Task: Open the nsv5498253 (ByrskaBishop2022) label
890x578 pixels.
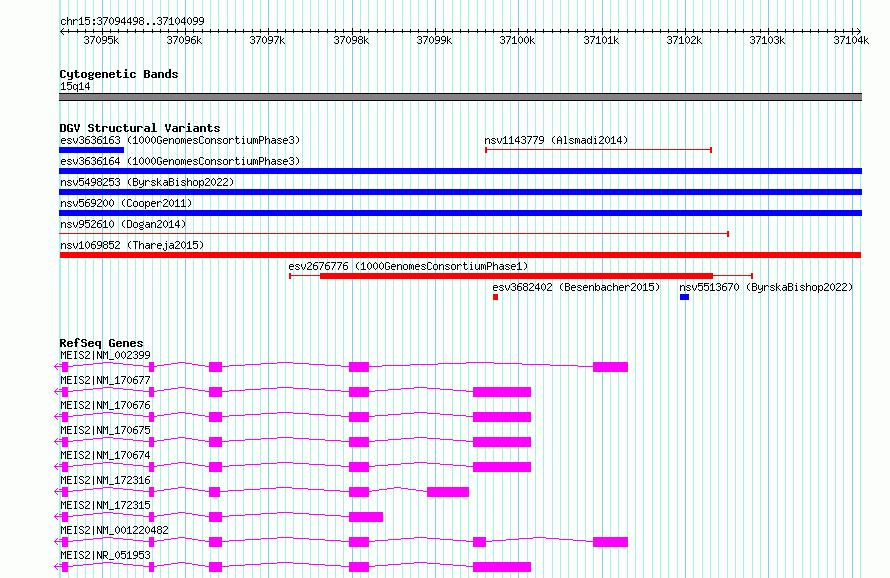Action: tap(147, 182)
